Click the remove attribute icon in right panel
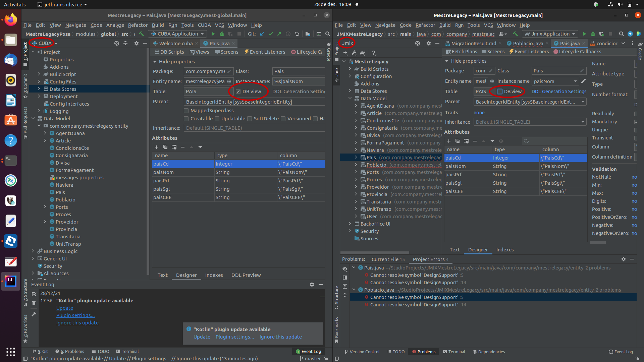The height and width of the screenshot is (362, 644). pyautogui.click(x=474, y=141)
